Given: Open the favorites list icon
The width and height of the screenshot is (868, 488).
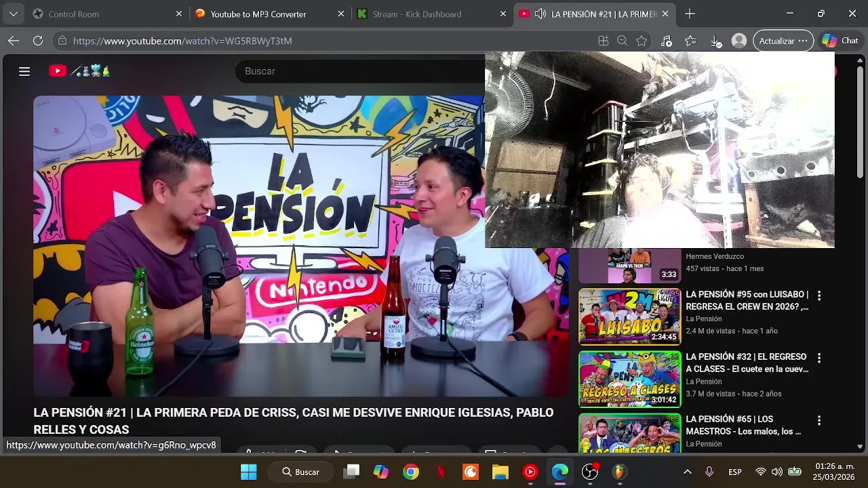Looking at the screenshot, I should tap(690, 41).
